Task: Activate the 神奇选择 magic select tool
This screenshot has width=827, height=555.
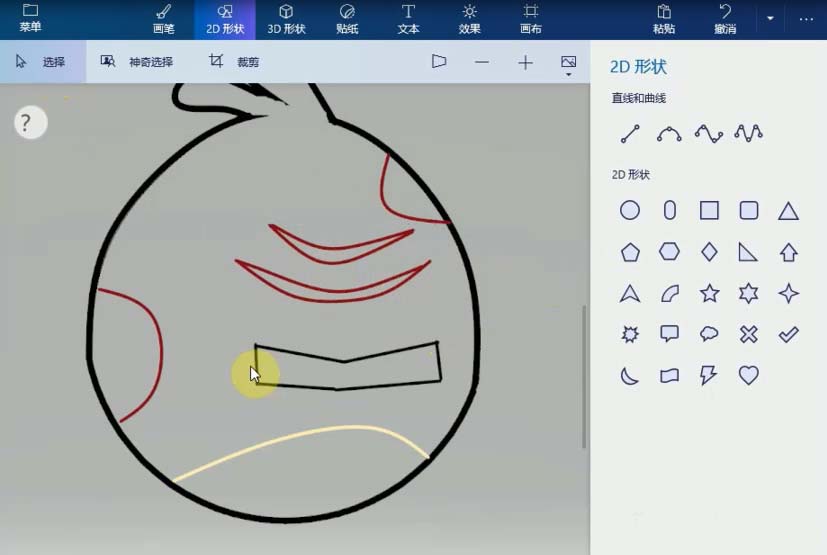Action: tap(137, 62)
